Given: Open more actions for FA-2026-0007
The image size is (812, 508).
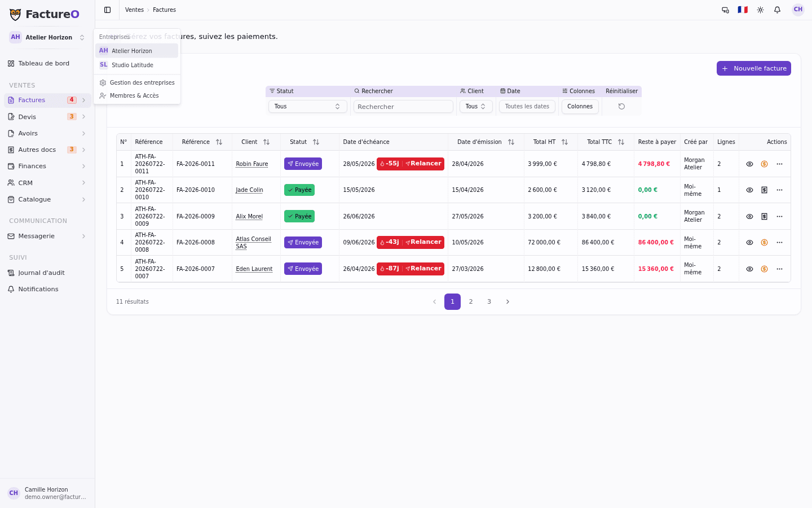Looking at the screenshot, I should click(x=779, y=269).
